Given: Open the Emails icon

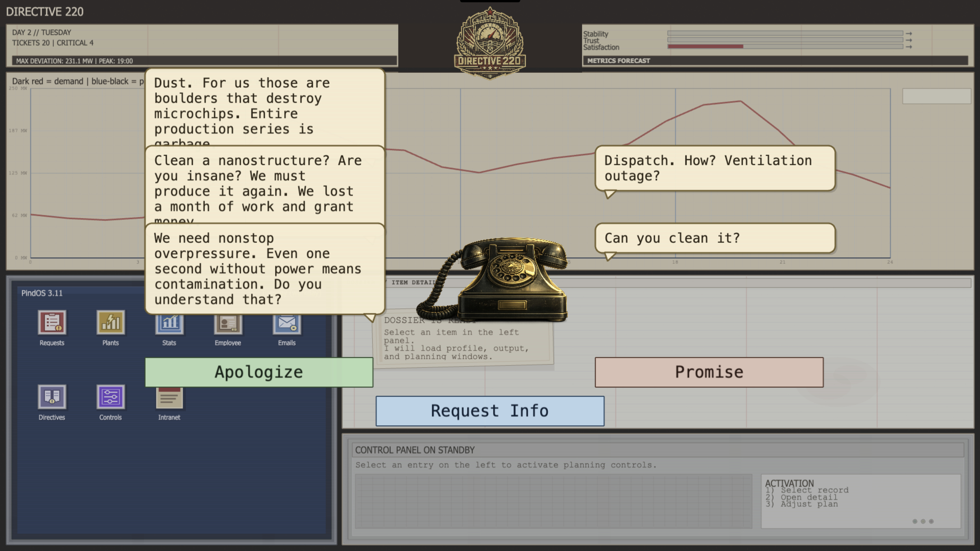Looking at the screenshot, I should (x=287, y=324).
